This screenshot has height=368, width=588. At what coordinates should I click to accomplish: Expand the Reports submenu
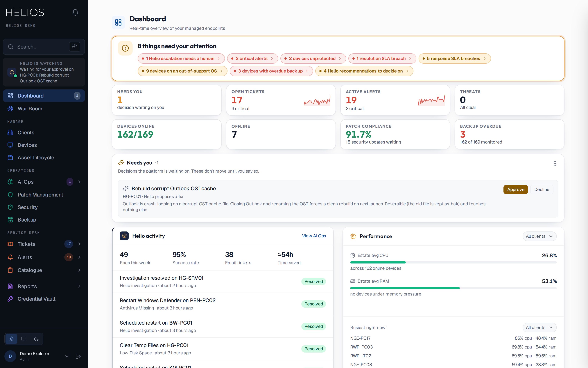[79, 286]
